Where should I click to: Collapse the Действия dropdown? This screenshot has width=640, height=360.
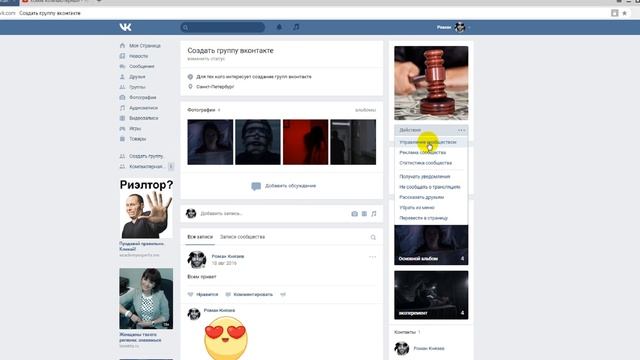431,130
